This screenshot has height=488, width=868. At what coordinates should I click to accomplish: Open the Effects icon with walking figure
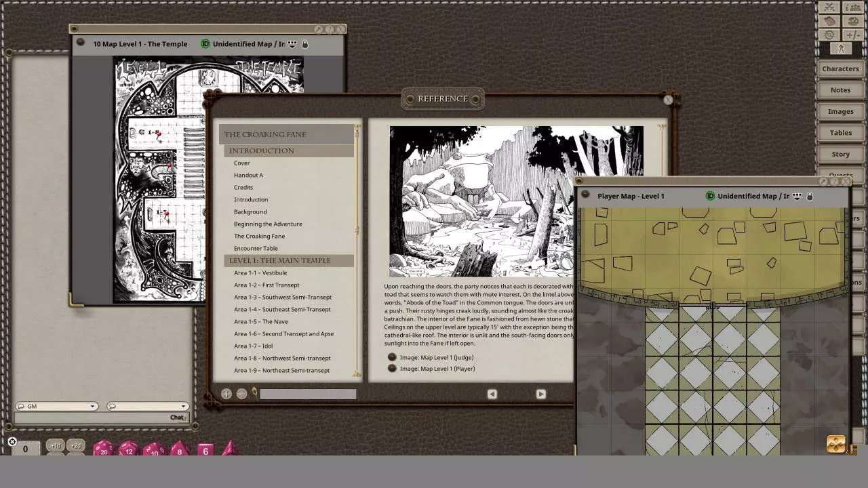(x=841, y=48)
